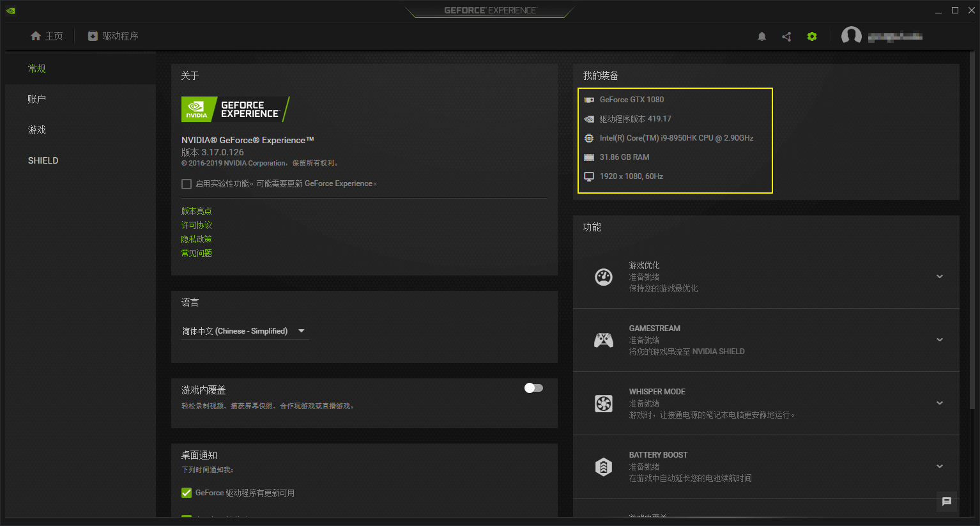Click the monitor display resolution icon

(589, 176)
